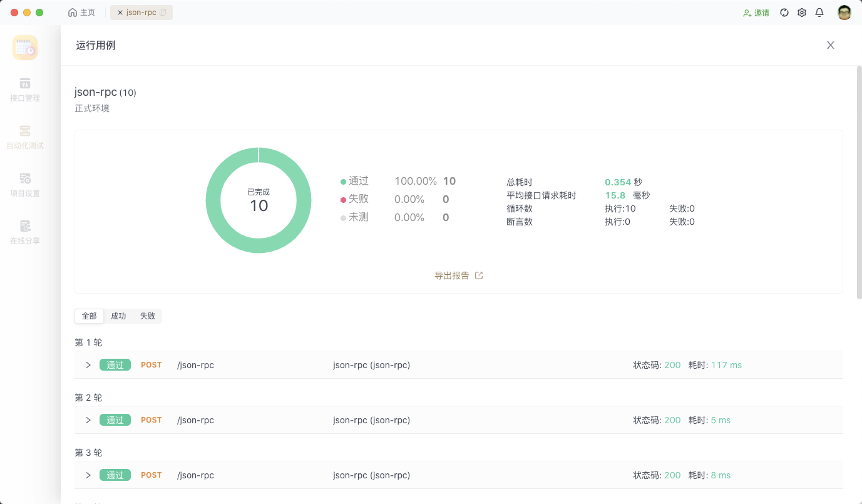Expand the 第 1 轮 test result row

88,364
